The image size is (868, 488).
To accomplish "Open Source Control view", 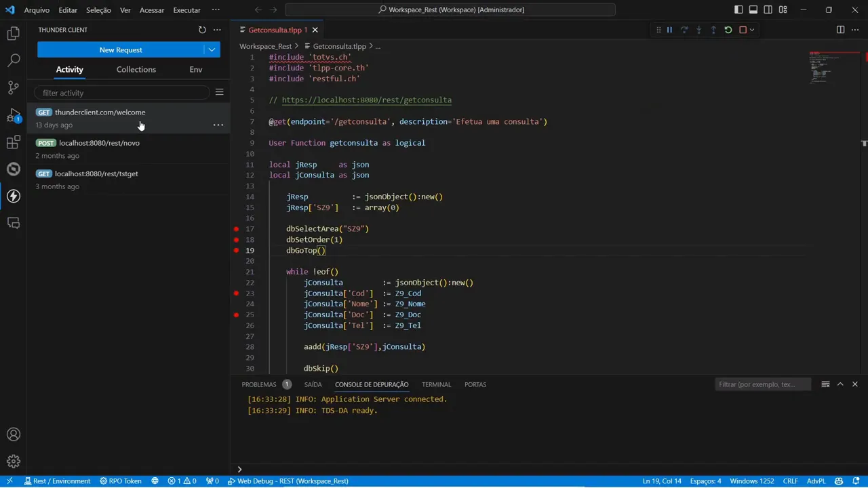I will click(14, 88).
